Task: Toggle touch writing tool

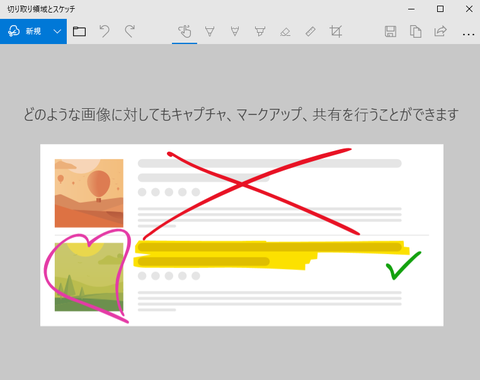Action: click(x=184, y=31)
